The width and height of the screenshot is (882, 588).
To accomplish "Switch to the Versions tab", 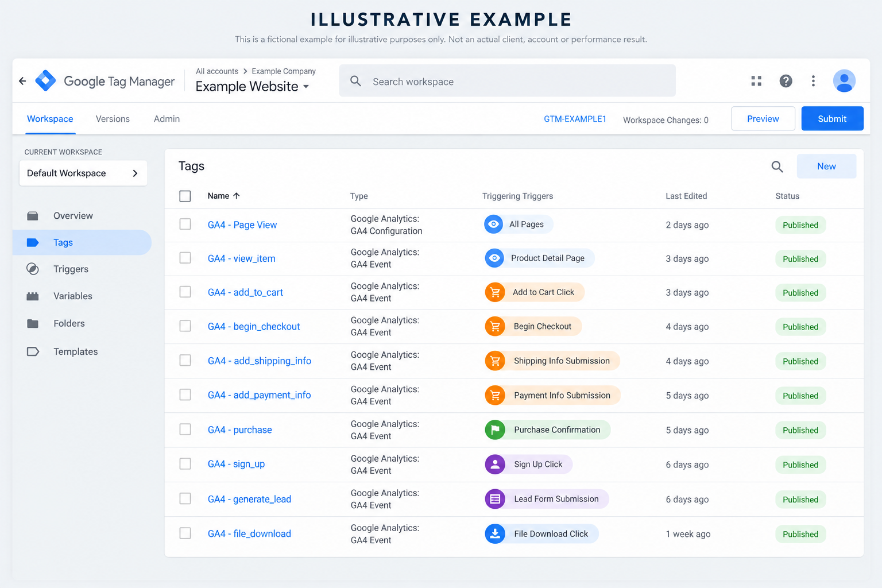I will (113, 119).
